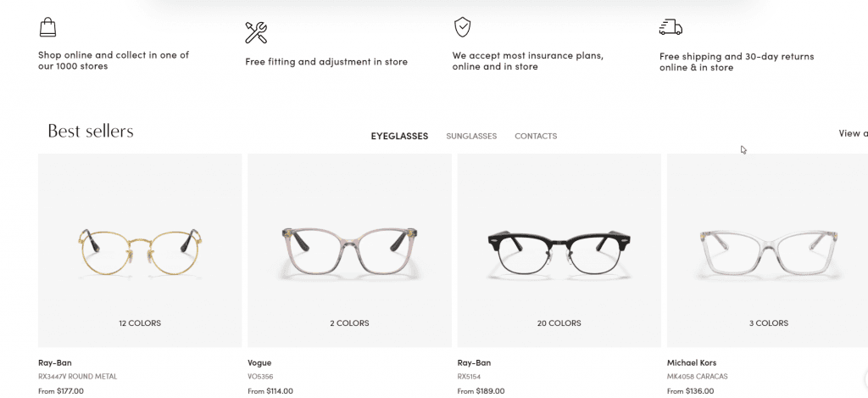Read the in-store collection text
The height and width of the screenshot is (398, 868).
click(114, 60)
